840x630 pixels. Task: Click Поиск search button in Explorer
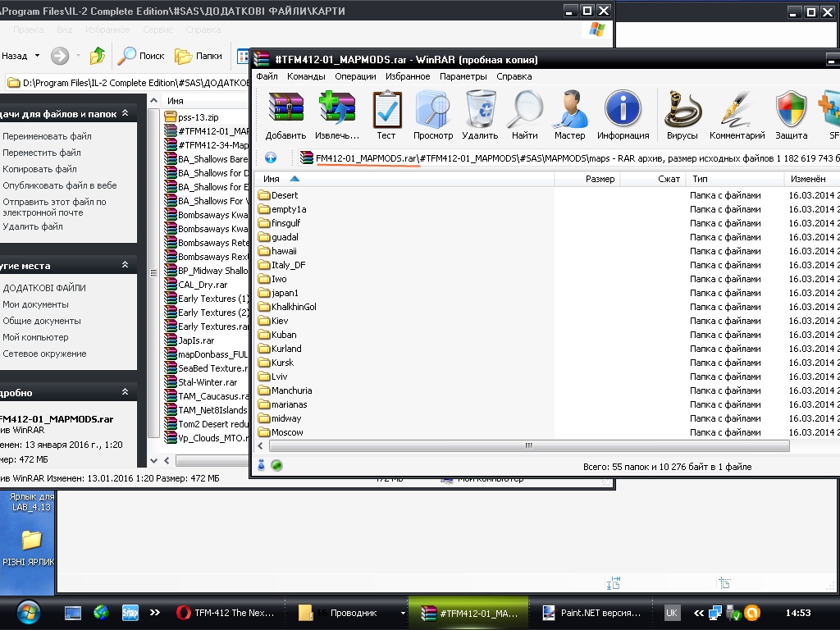coord(141,56)
